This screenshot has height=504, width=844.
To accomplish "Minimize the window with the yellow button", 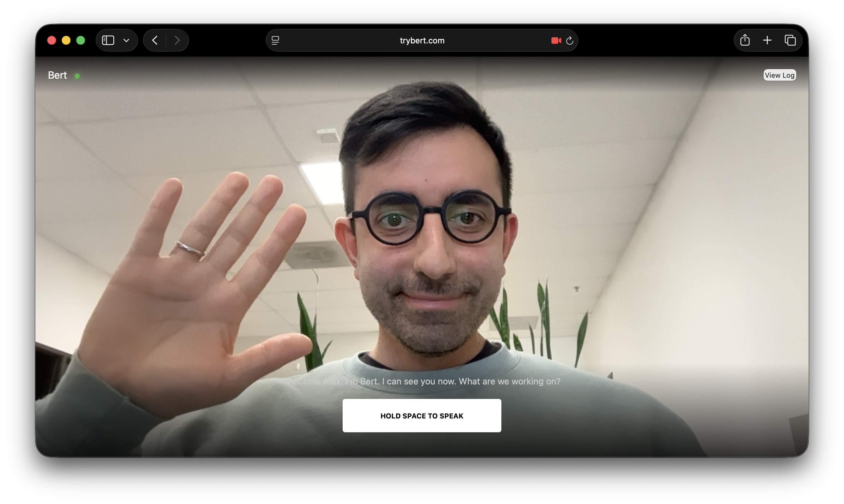I will [66, 40].
